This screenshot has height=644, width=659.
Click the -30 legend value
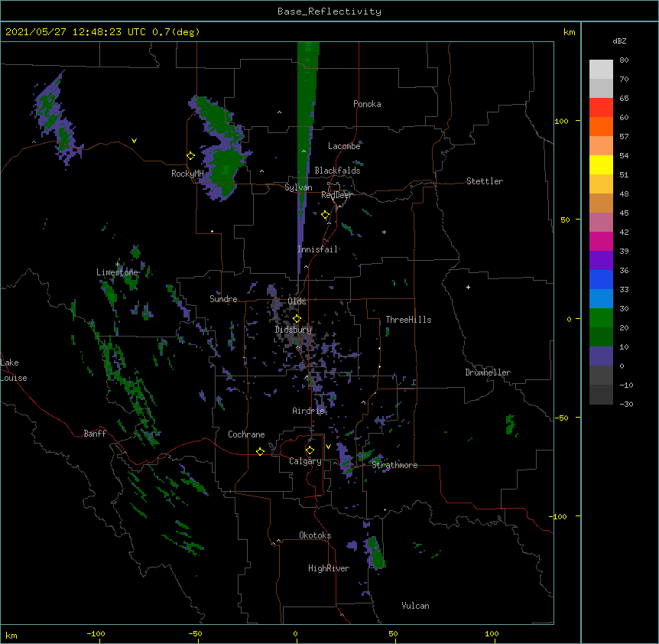[x=626, y=404]
